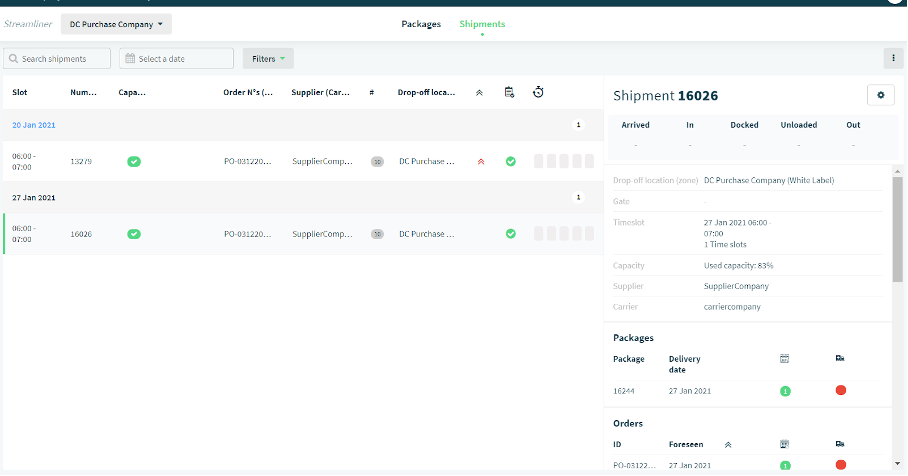Open the three-dot more options menu
Viewport: 908px width, 476px height.
(893, 58)
